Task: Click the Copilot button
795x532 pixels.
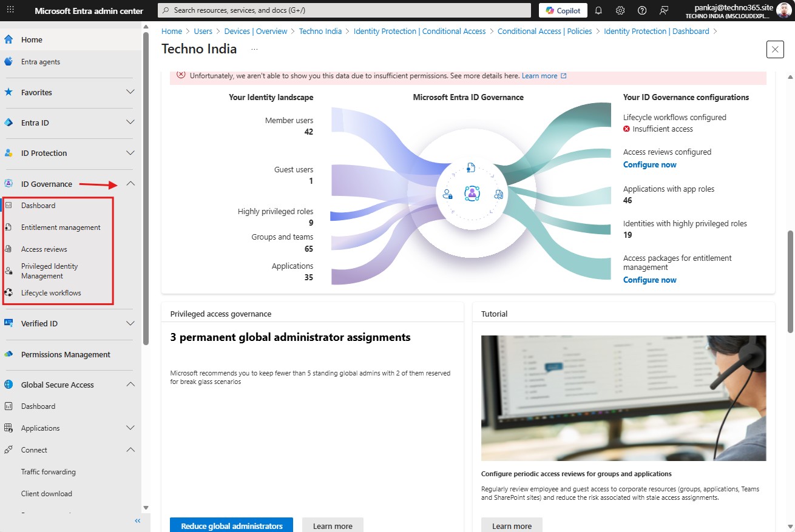Action: [563, 10]
